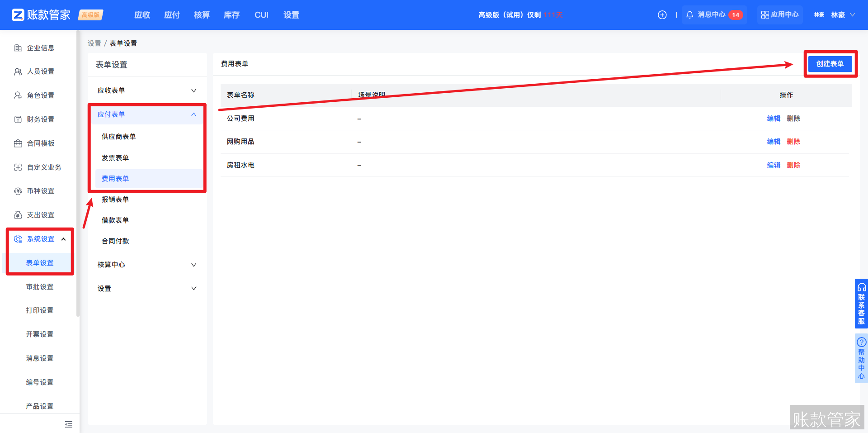
Task: Click the 企业信息 building icon
Action: 18,48
